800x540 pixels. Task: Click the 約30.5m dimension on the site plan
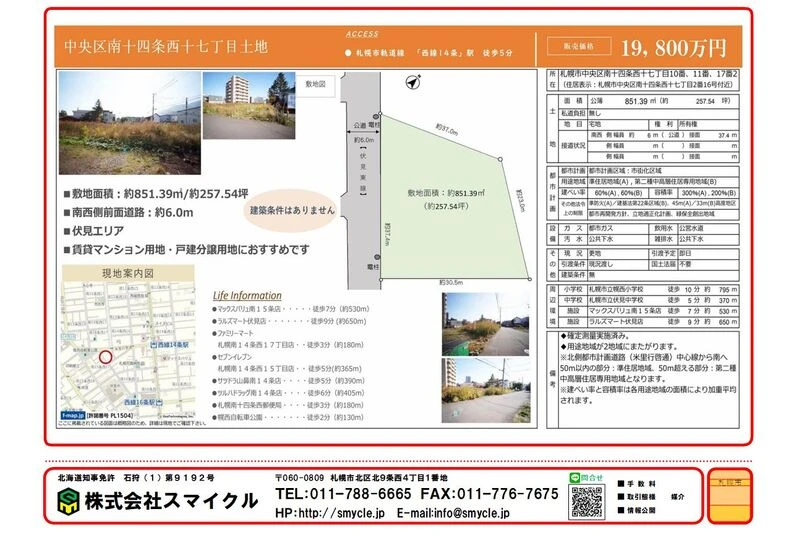tap(451, 282)
